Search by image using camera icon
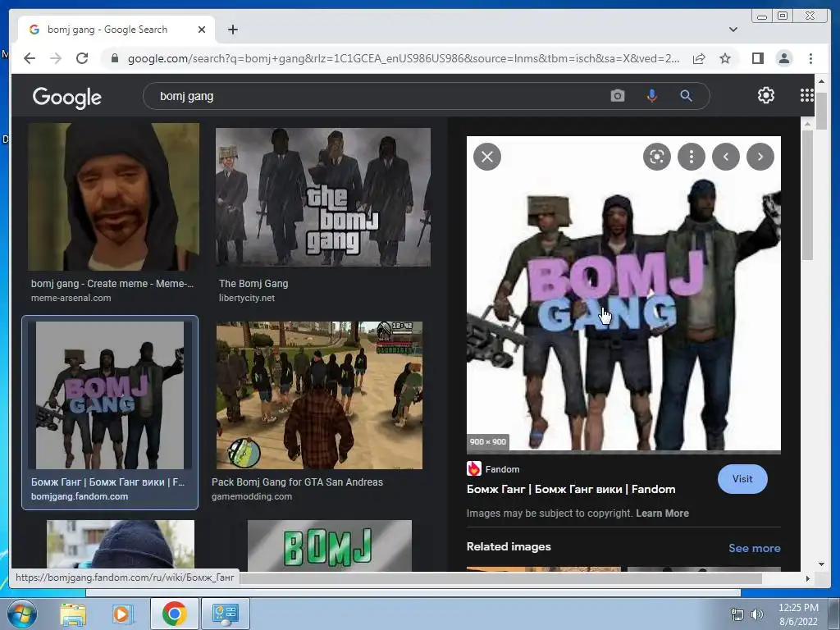 pyautogui.click(x=617, y=96)
